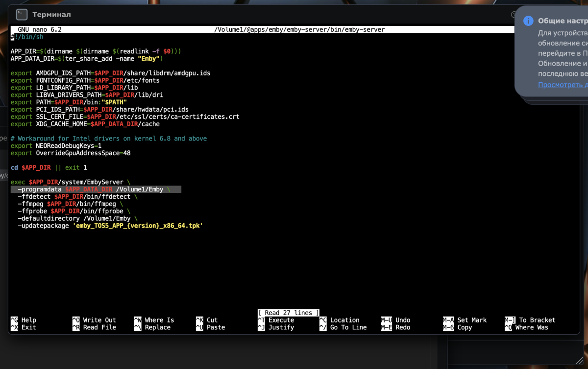Click the '# Workaround for Intel drivers' comment

point(109,138)
